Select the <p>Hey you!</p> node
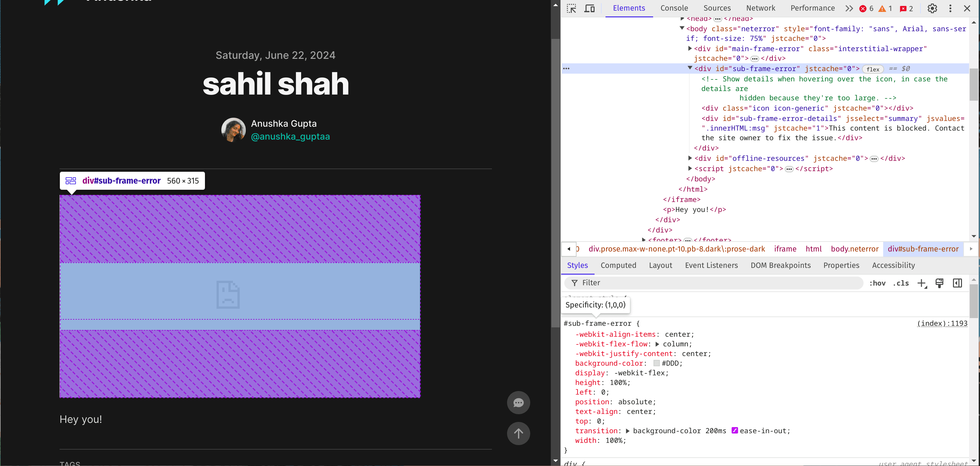Screen dimensions: 980x466 [694, 210]
